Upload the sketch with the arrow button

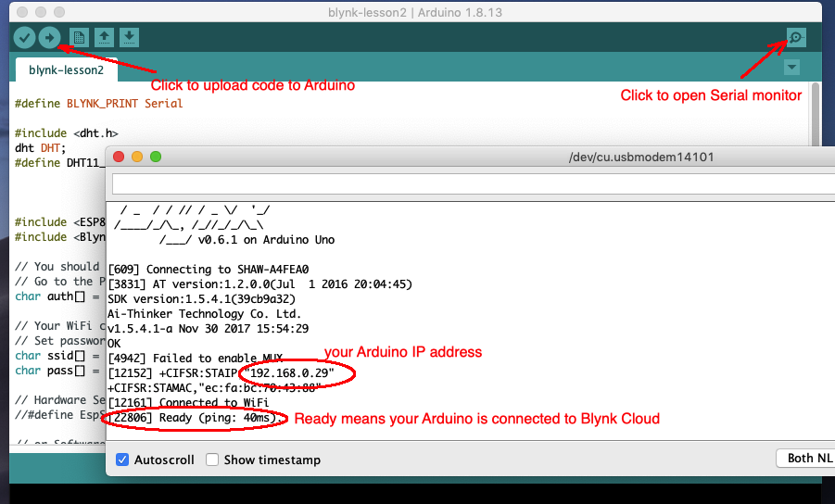pos(49,37)
